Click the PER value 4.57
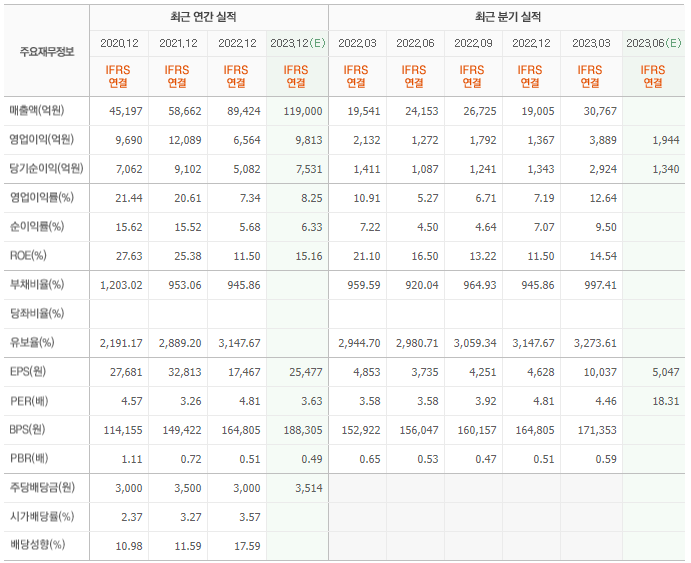 [x=132, y=401]
